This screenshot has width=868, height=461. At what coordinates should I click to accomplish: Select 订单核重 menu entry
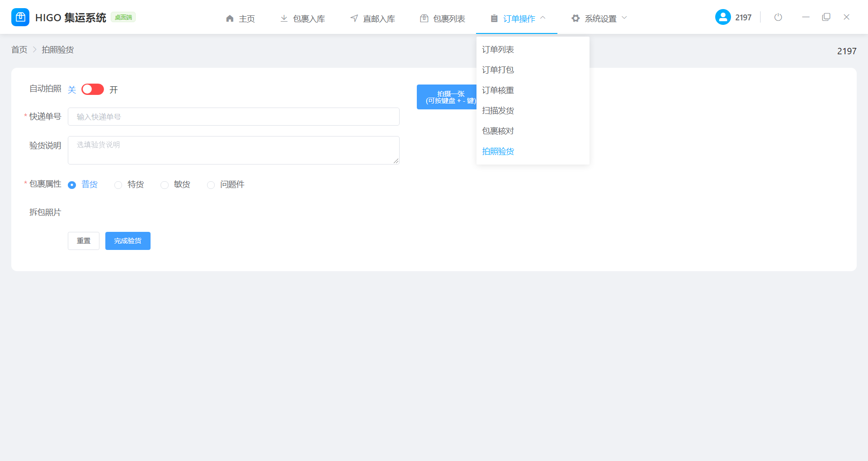click(x=533, y=90)
